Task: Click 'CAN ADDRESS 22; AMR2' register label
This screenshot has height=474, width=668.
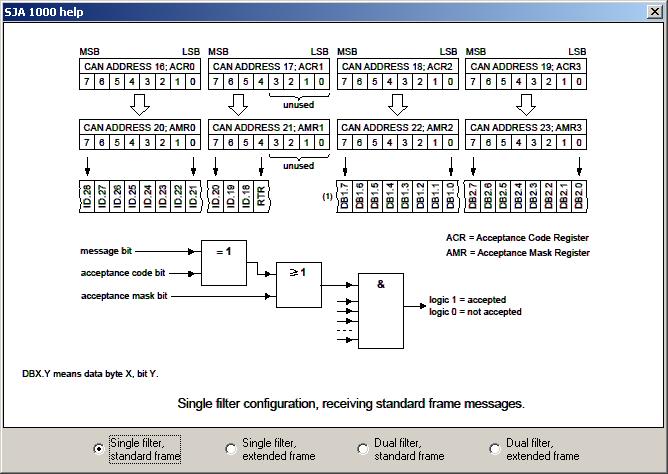Action: pyautogui.click(x=398, y=127)
